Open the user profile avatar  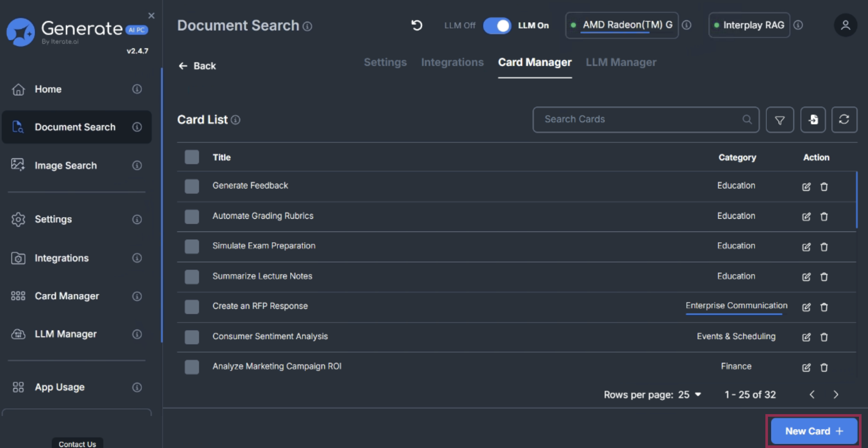(x=845, y=25)
